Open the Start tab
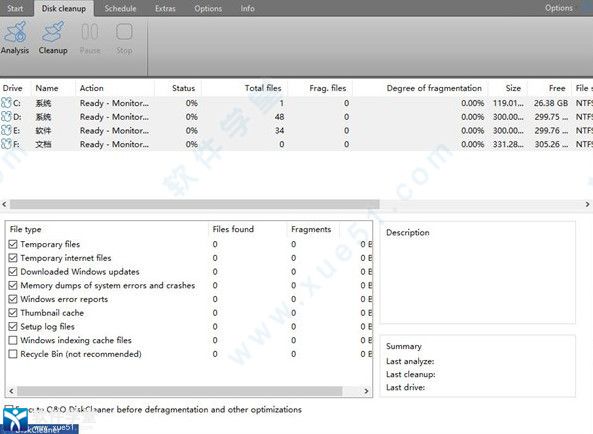 pos(15,8)
